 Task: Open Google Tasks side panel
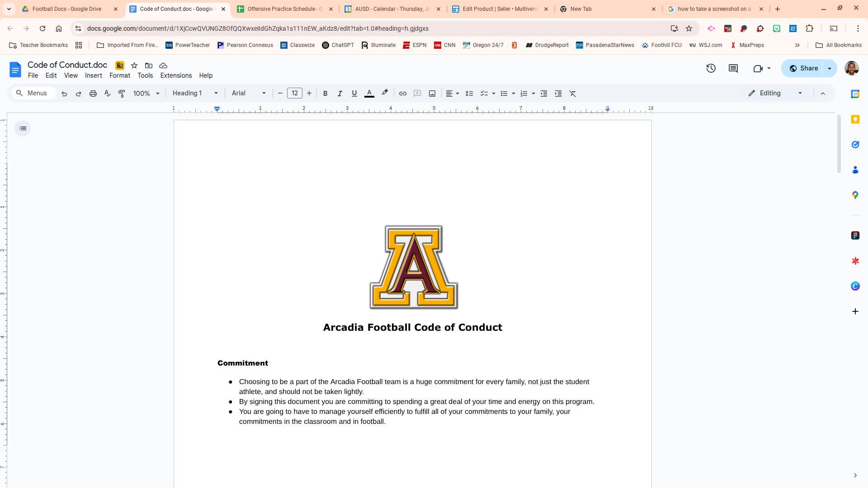(855, 145)
